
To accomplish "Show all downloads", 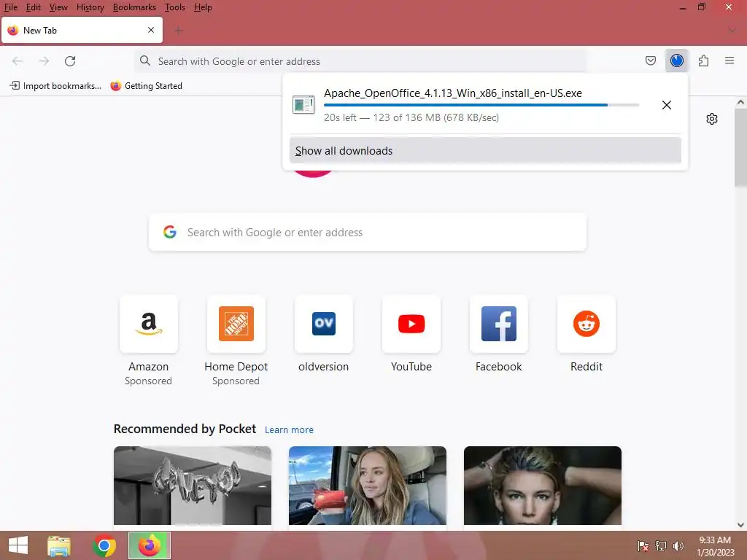I will (485, 150).
